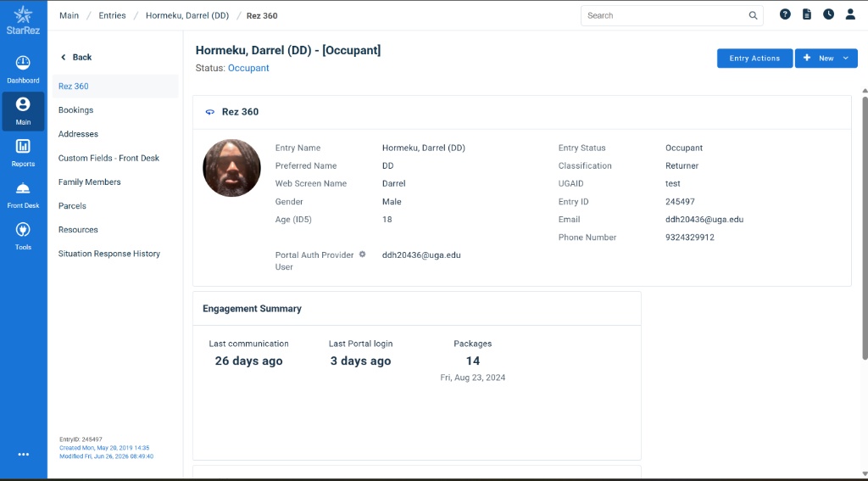Image resolution: width=868 pixels, height=481 pixels.
Task: Click the Age value 18
Action: [387, 220]
